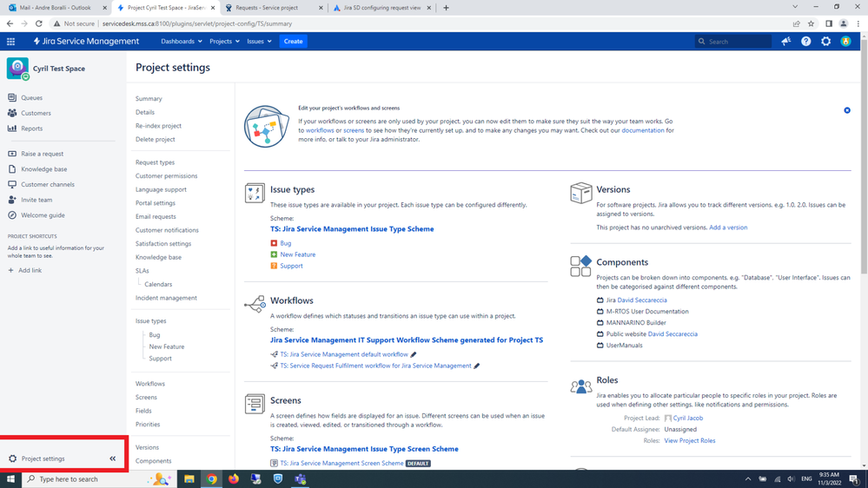Open the TS Issue Type Scheme link
The height and width of the screenshot is (488, 868).
352,229
